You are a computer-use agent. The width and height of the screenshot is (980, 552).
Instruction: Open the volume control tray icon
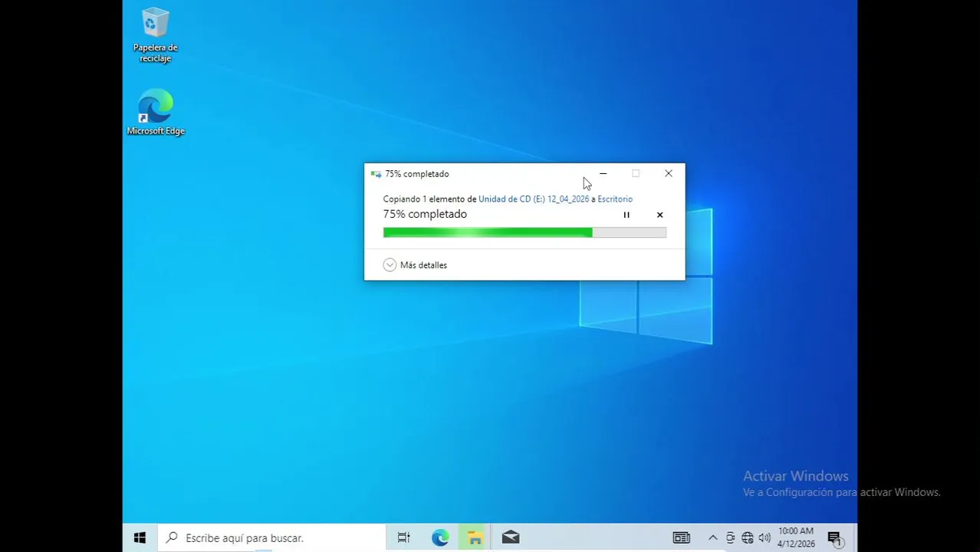[x=765, y=538]
